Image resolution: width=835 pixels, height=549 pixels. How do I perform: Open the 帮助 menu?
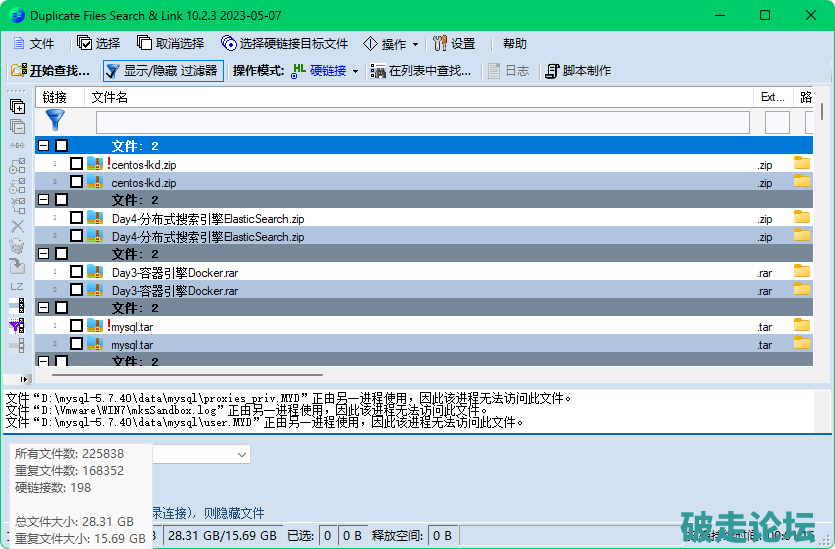pyautogui.click(x=515, y=44)
